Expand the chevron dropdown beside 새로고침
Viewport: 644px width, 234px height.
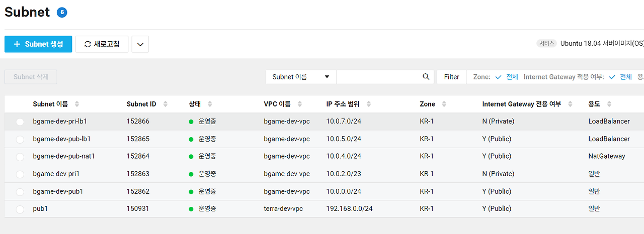click(x=140, y=44)
